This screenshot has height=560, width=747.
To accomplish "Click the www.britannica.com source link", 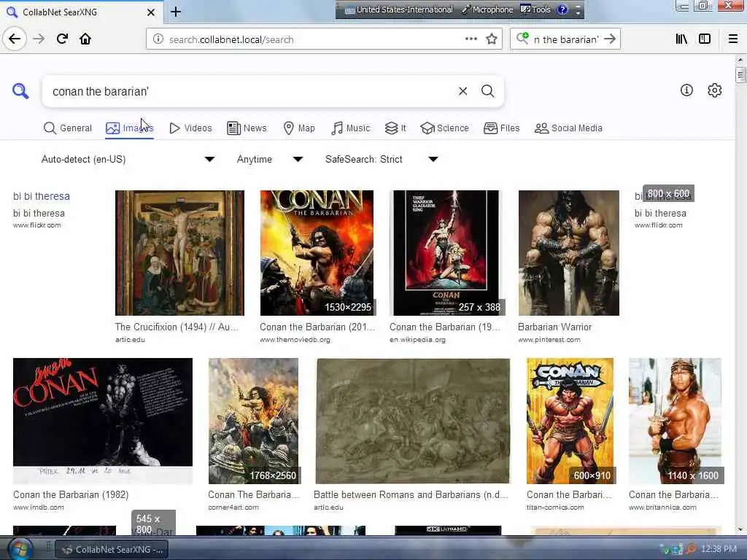I will point(662,507).
